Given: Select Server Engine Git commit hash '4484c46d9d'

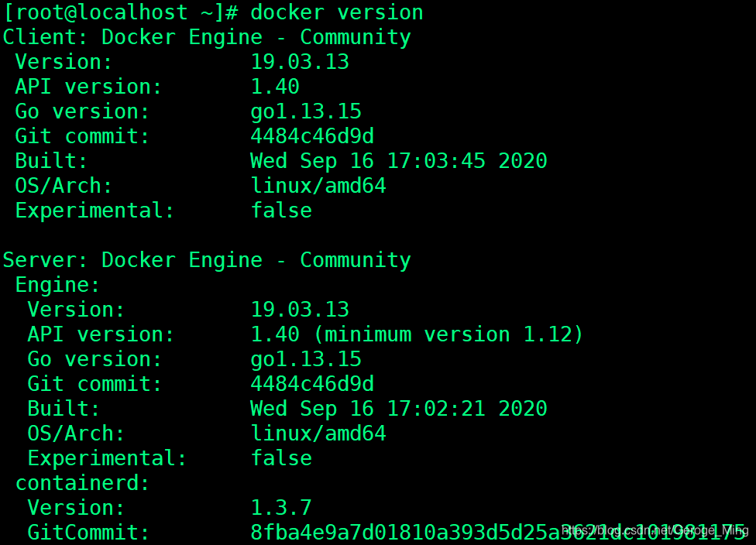Looking at the screenshot, I should 312,384.
